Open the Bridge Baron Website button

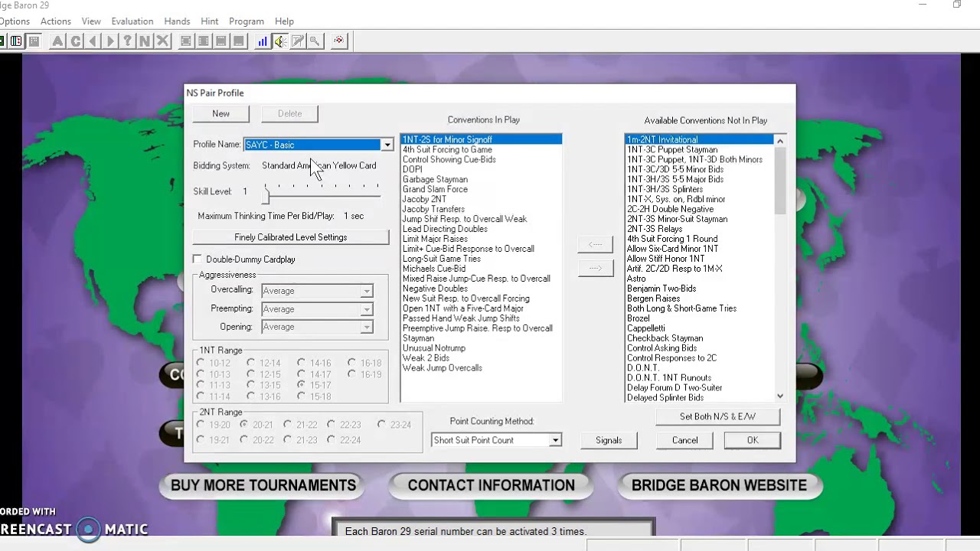click(x=719, y=485)
